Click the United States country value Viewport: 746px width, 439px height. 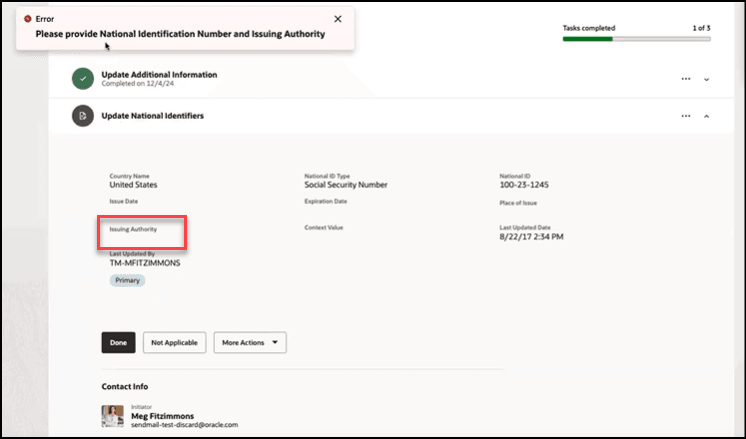133,185
